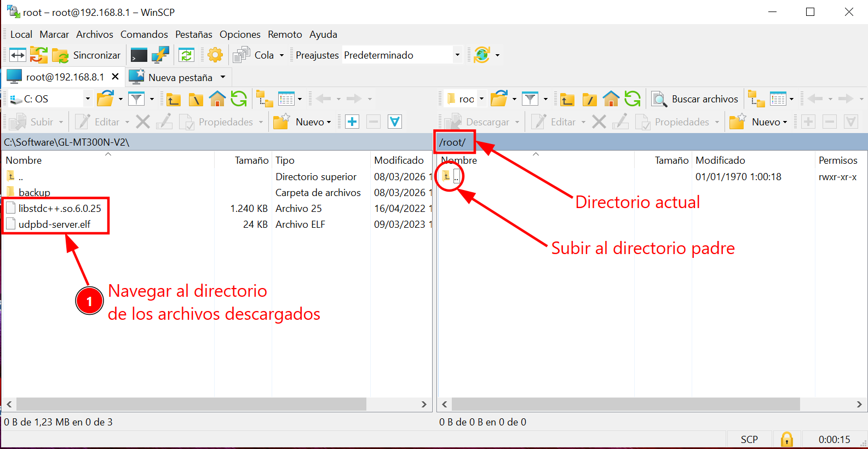This screenshot has height=449, width=868.
Task: Open the Marcar menu
Action: (54, 34)
